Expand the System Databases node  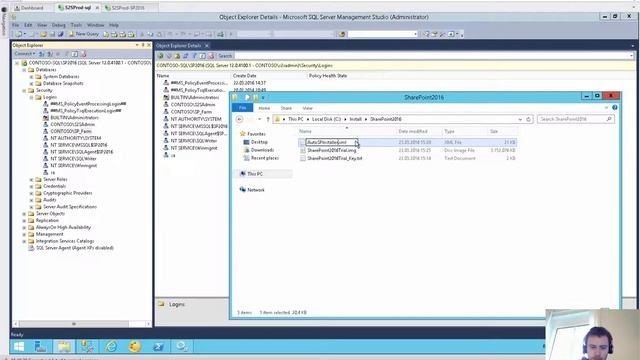coord(31,77)
